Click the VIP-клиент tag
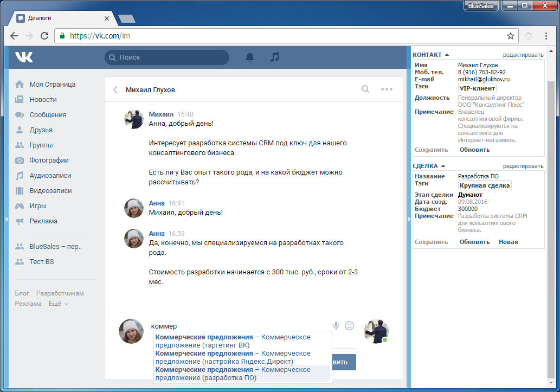 coord(477,88)
